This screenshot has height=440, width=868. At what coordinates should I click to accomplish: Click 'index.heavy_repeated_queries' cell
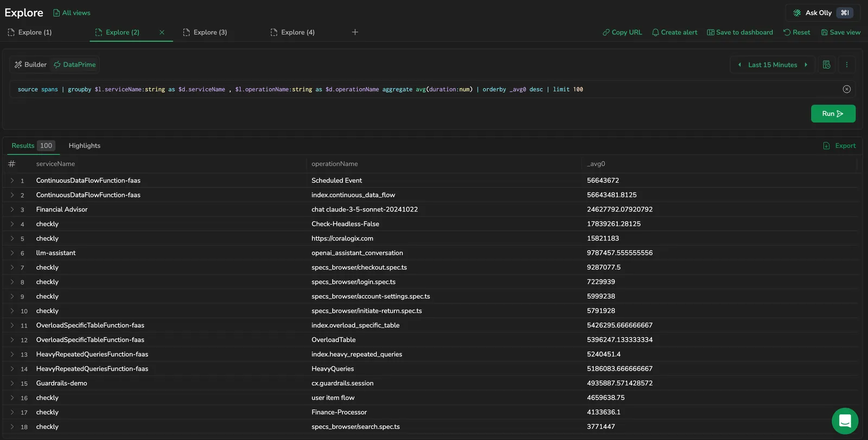(357, 354)
